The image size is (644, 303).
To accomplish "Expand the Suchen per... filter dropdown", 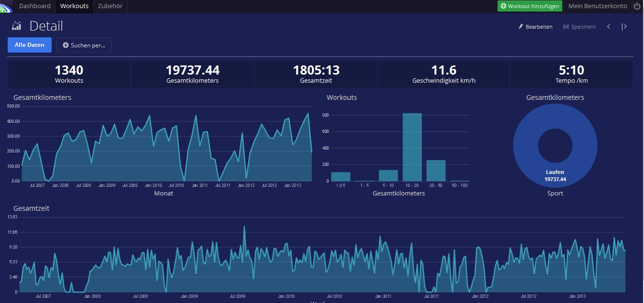I will (84, 45).
